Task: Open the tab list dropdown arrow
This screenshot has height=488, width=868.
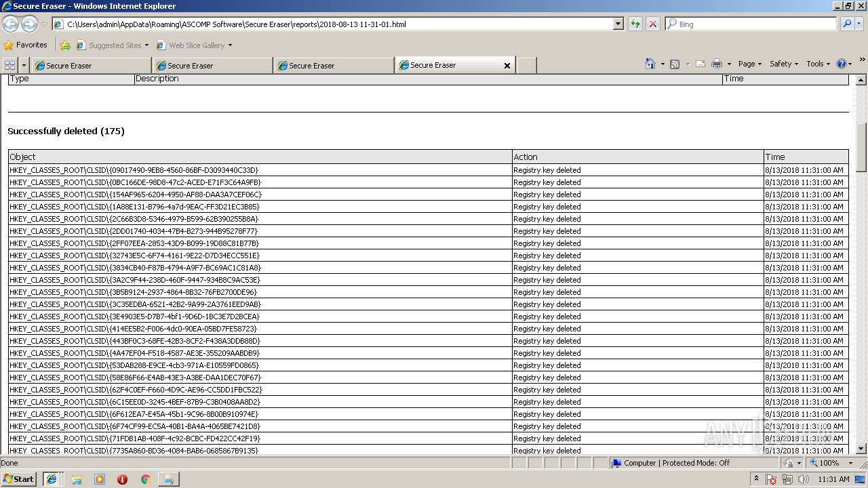Action: coord(24,65)
